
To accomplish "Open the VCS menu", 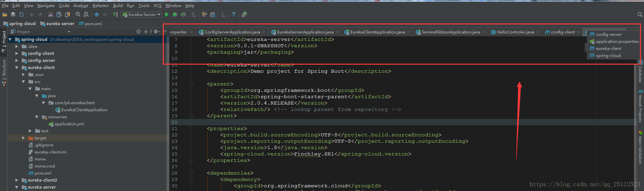I will click(157, 5).
